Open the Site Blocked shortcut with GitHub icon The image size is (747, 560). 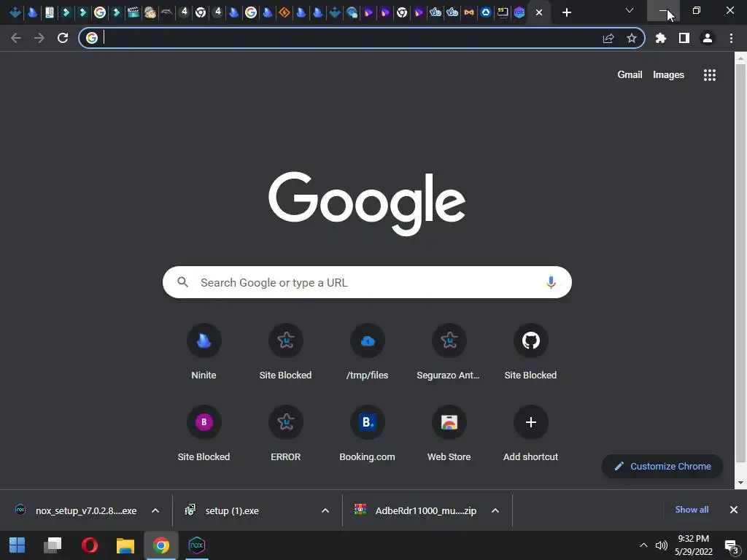[531, 351]
